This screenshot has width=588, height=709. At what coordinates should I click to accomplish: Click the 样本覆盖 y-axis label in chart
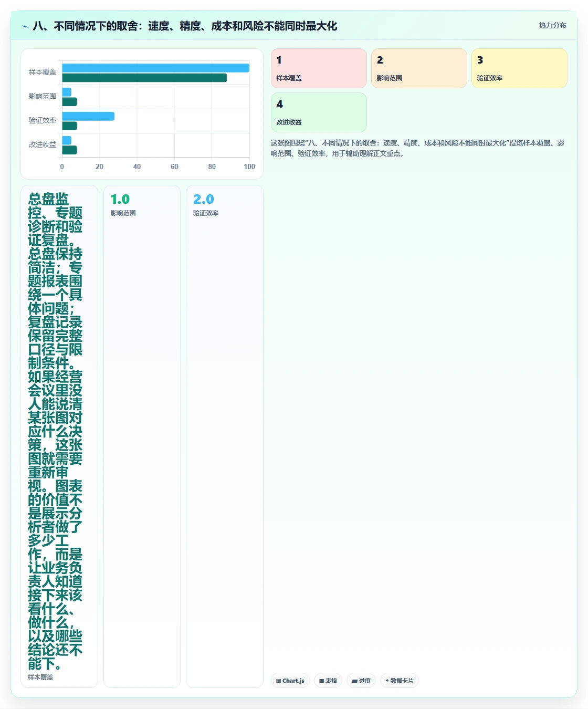coord(43,72)
